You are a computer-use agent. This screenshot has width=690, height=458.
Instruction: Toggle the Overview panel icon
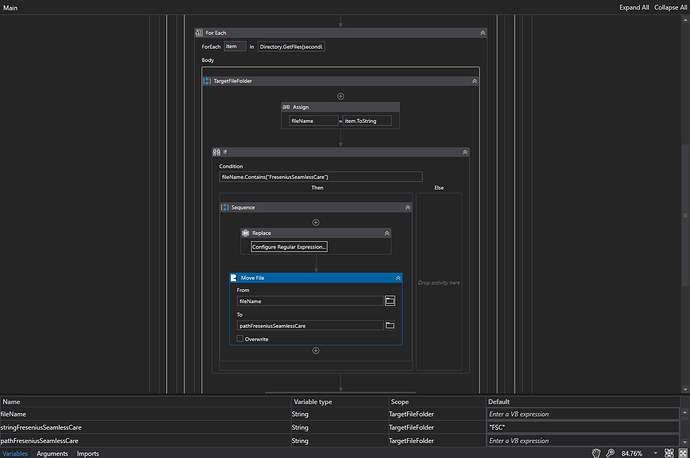tap(683, 453)
